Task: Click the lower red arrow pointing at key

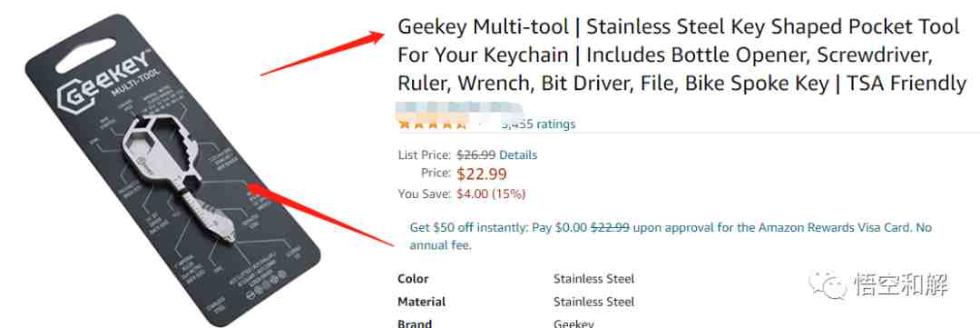Action: click(x=320, y=214)
